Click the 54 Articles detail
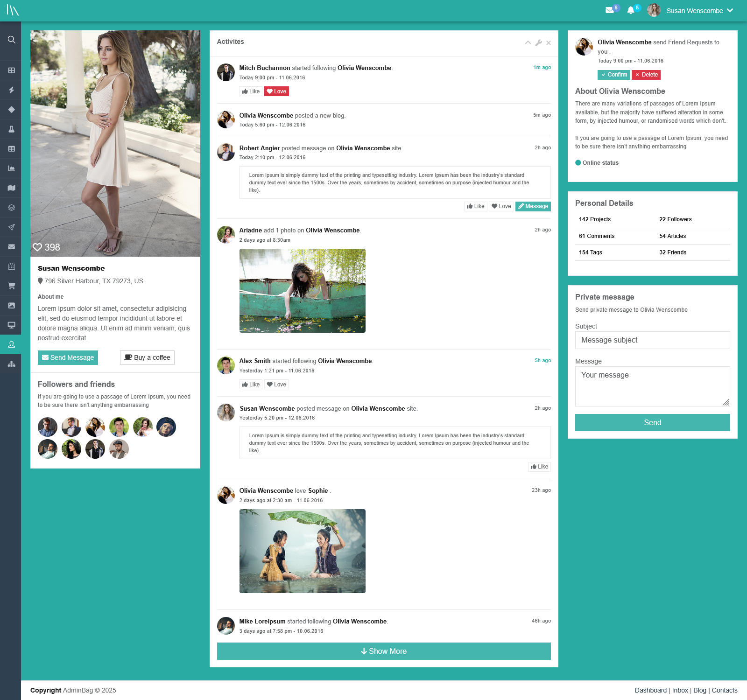 pos(673,236)
